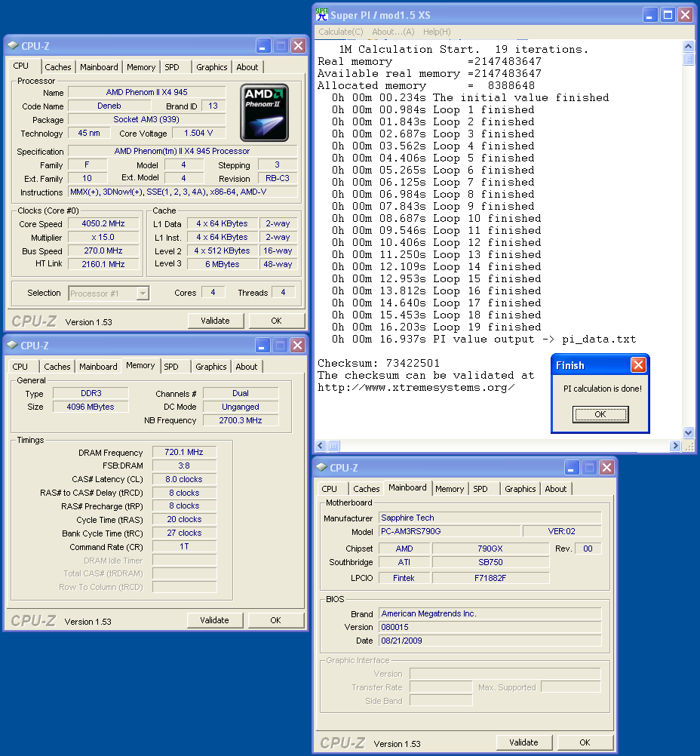
Task: Switch to Memory tab in top CPU-Z window
Action: [x=141, y=67]
